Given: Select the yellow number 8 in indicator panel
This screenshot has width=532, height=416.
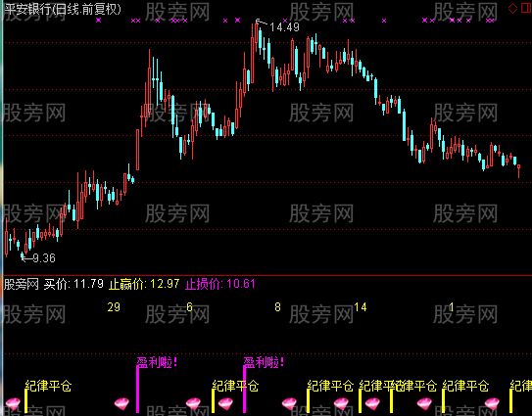Looking at the screenshot, I should 277,307.
